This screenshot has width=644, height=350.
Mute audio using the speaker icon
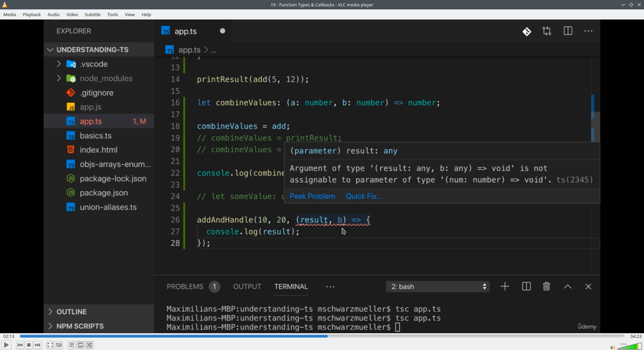point(612,347)
